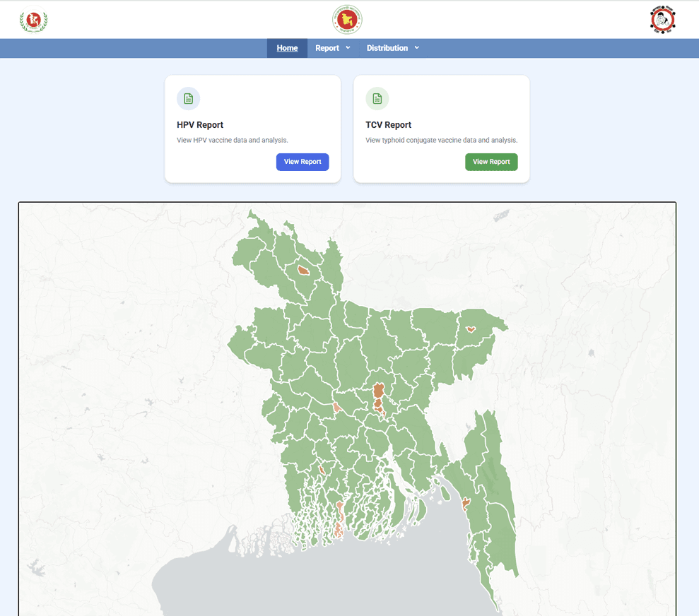Expand the Report dropdown chevron
Image resolution: width=699 pixels, height=616 pixels.
pos(348,47)
